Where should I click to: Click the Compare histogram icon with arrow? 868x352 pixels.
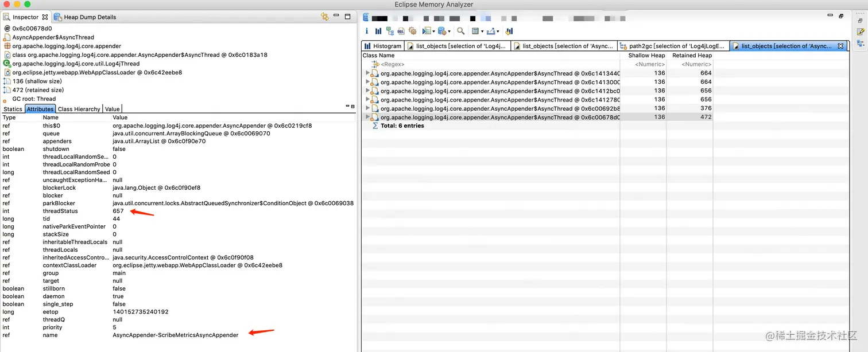[x=509, y=31]
